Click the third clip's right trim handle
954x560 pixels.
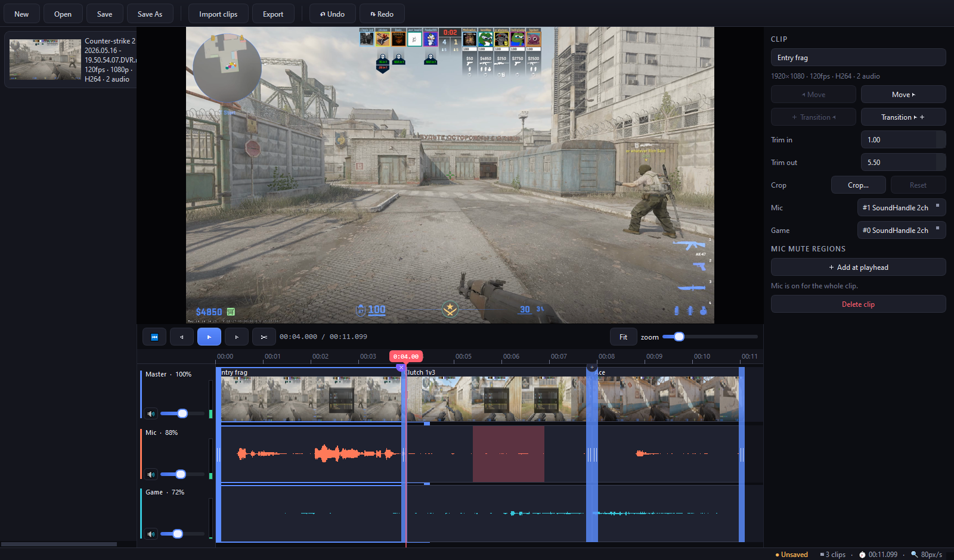click(x=742, y=455)
